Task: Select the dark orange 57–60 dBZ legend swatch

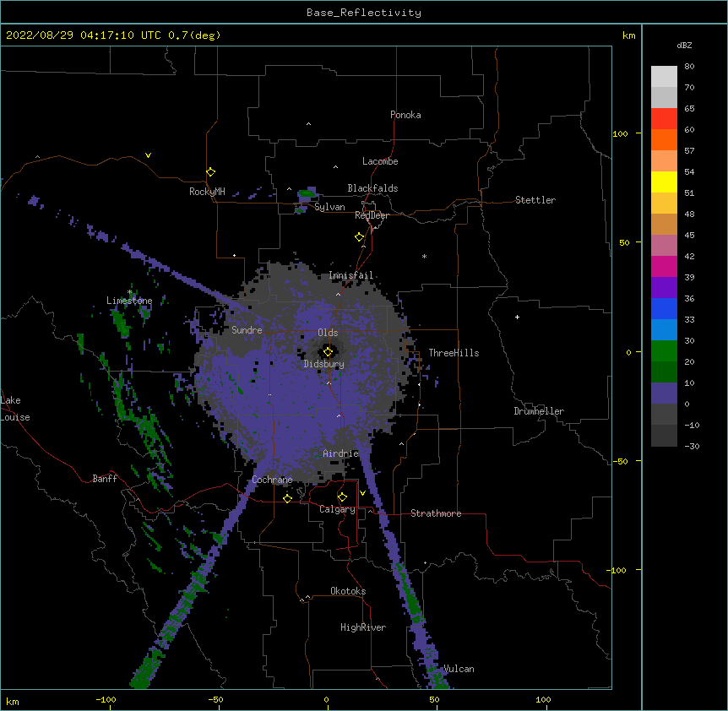Action: [664, 139]
